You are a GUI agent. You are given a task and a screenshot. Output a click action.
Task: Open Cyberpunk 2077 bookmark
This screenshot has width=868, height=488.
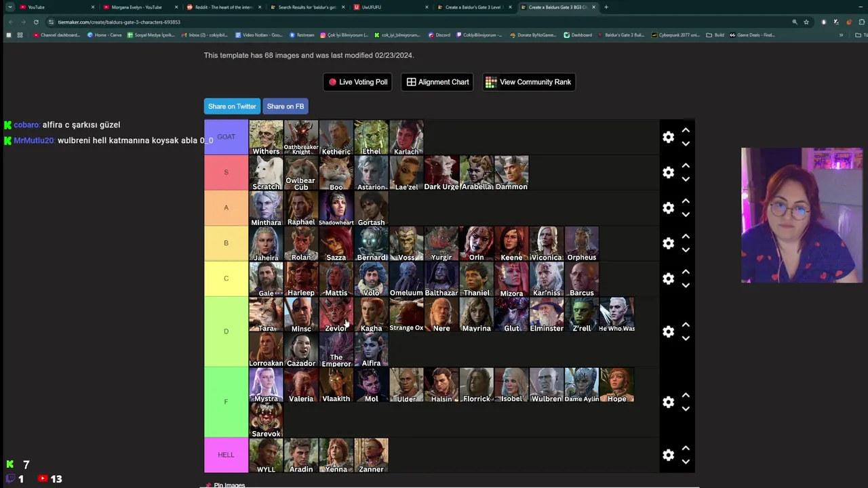[675, 35]
